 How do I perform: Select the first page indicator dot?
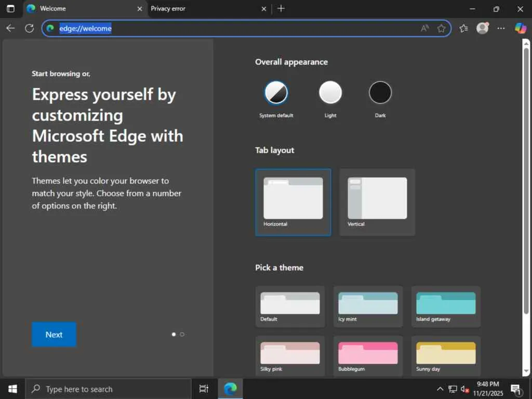(174, 335)
